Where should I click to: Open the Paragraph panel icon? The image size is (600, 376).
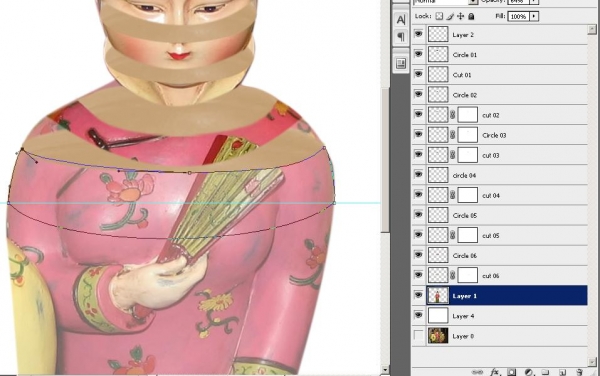tap(401, 37)
